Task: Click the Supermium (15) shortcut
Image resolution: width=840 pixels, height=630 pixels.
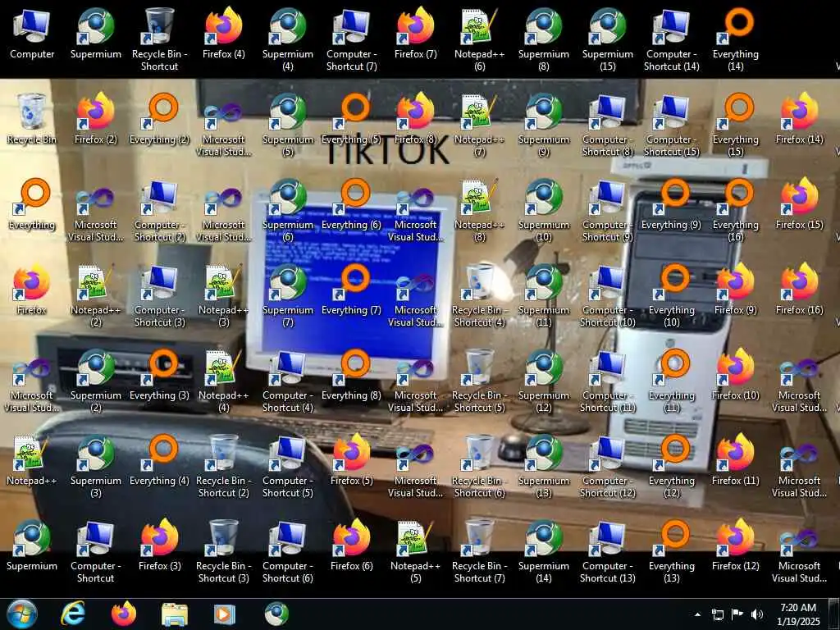Action: click(608, 40)
